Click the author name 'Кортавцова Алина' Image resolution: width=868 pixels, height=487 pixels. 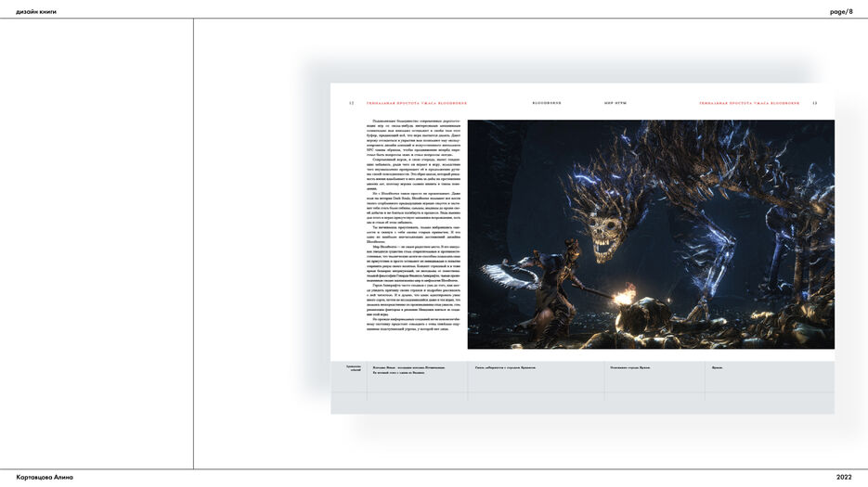(45, 477)
